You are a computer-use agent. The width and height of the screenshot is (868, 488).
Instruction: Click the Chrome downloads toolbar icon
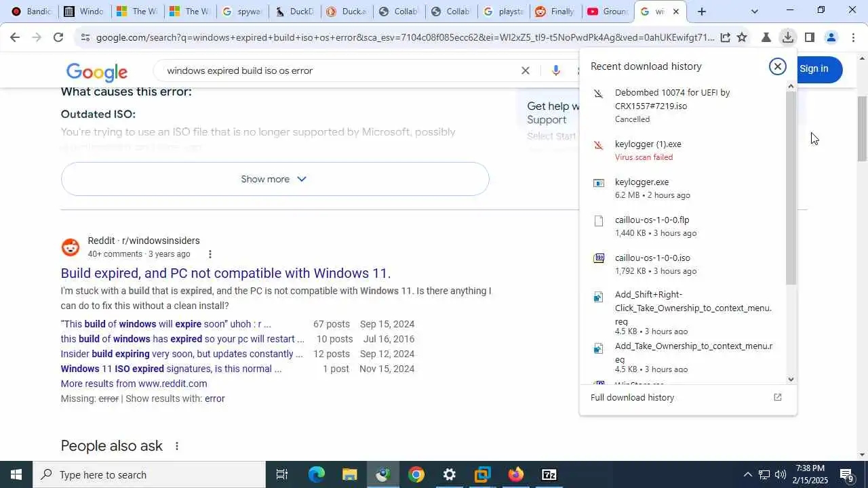(787, 38)
